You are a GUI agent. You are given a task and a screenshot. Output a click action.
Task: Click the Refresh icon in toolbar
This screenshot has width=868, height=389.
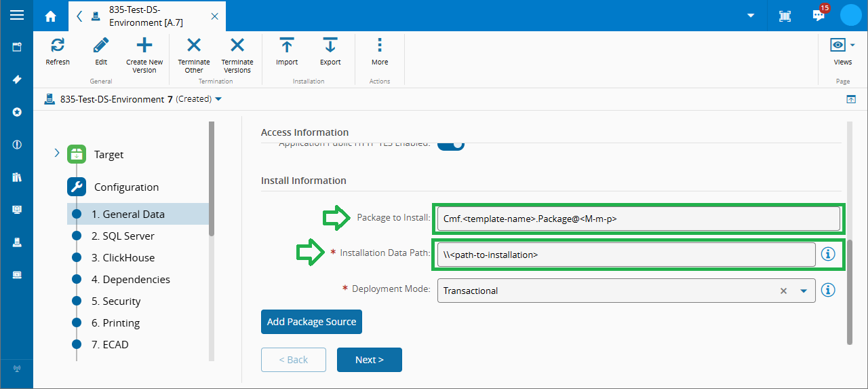coord(58,45)
